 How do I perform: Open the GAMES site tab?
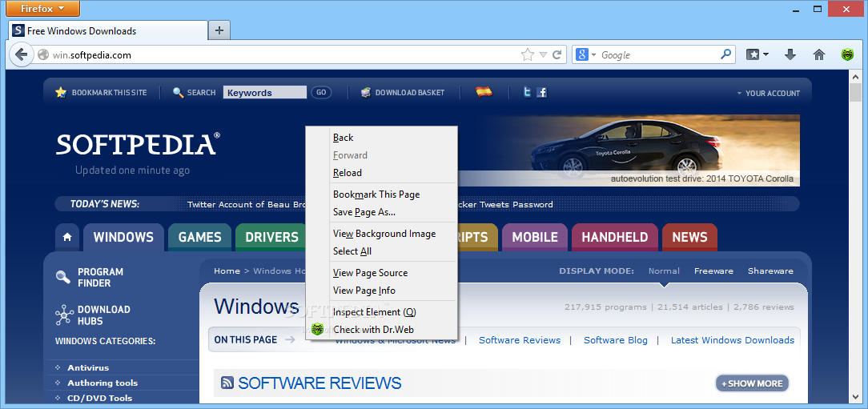tap(200, 237)
